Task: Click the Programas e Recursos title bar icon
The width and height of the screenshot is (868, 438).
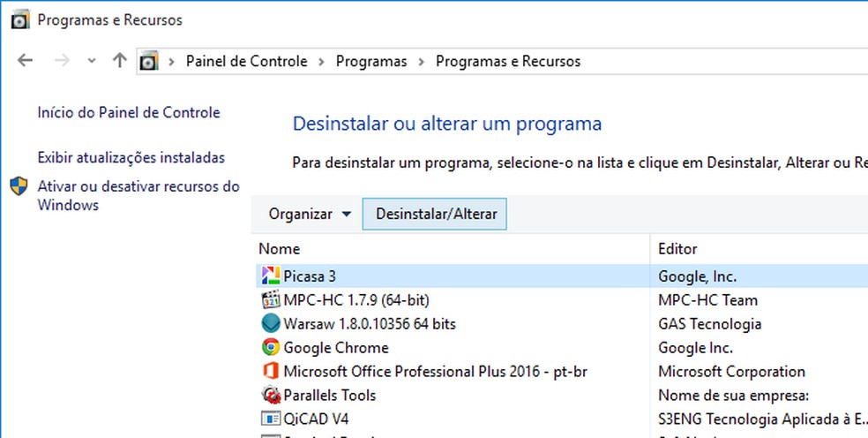Action: (20, 20)
